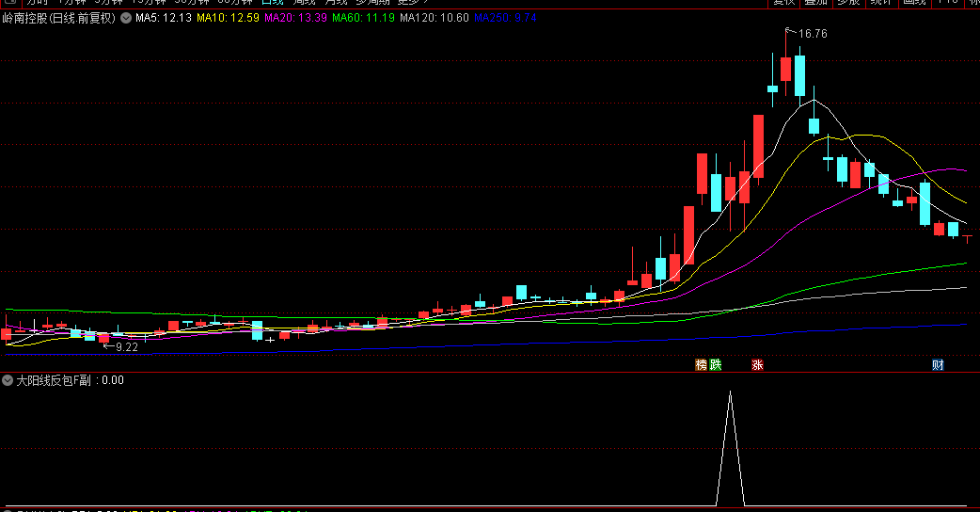Click the red 涨 event marker icon
This screenshot has width=980, height=512.
point(757,364)
